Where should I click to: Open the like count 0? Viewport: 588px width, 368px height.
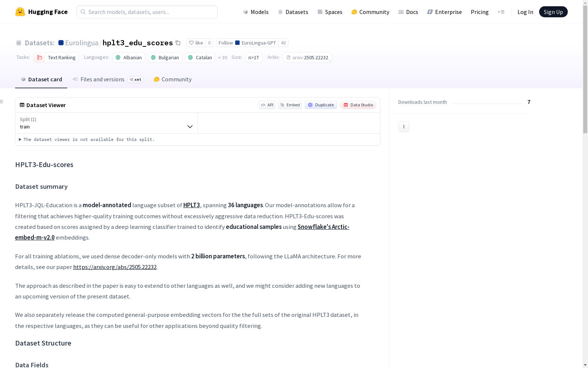(209, 43)
